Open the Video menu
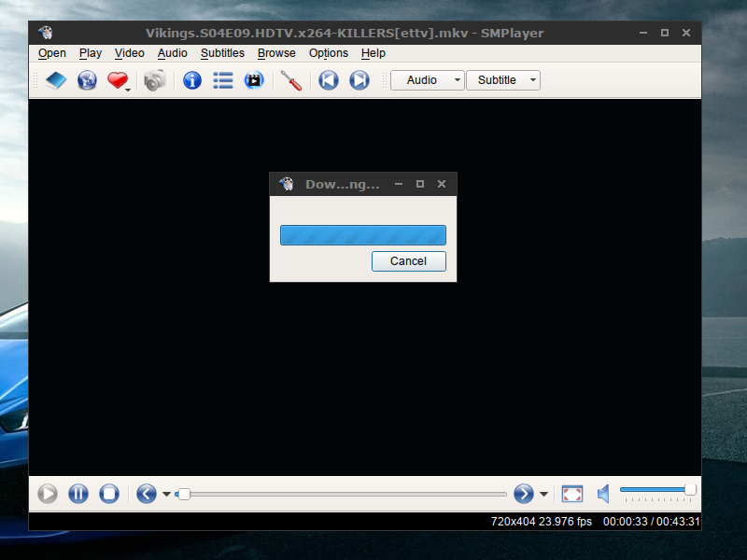747x560 pixels. (129, 53)
